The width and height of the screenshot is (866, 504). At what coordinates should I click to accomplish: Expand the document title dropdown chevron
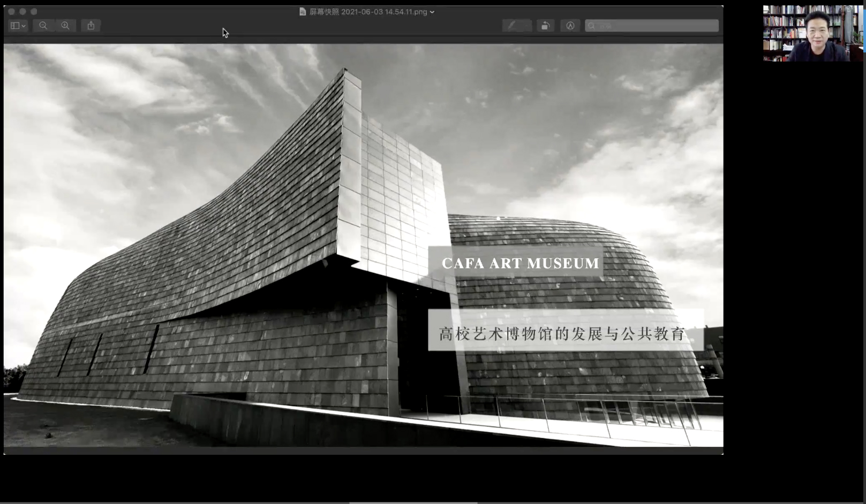tap(432, 12)
